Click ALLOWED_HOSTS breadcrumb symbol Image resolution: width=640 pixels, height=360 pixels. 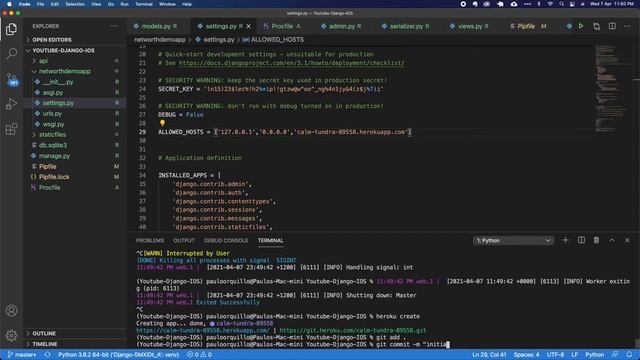coord(277,40)
